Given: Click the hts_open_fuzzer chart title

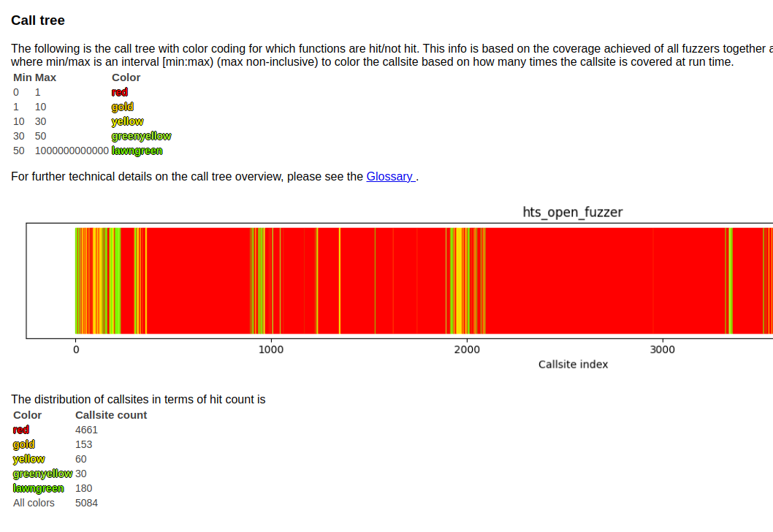Looking at the screenshot, I should coord(573,212).
